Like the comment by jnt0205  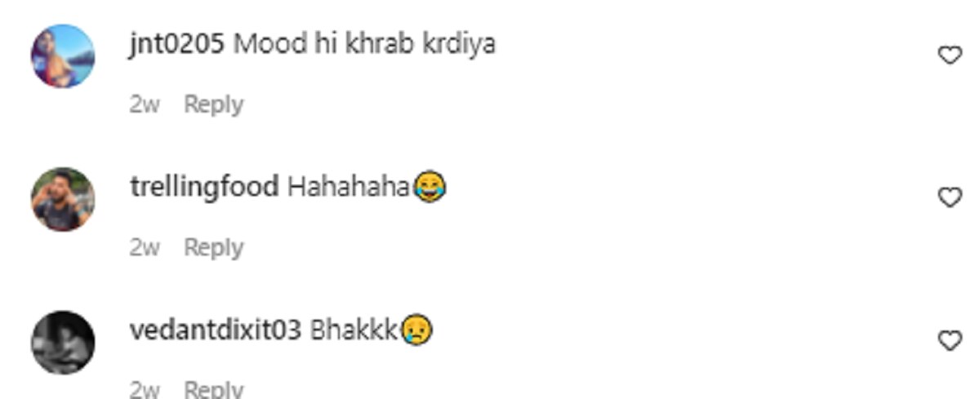(949, 55)
